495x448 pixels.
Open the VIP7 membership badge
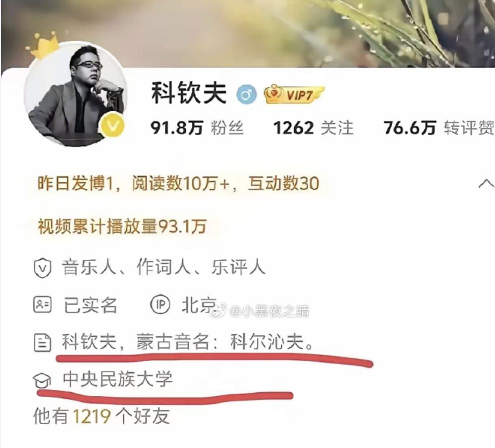point(294,94)
